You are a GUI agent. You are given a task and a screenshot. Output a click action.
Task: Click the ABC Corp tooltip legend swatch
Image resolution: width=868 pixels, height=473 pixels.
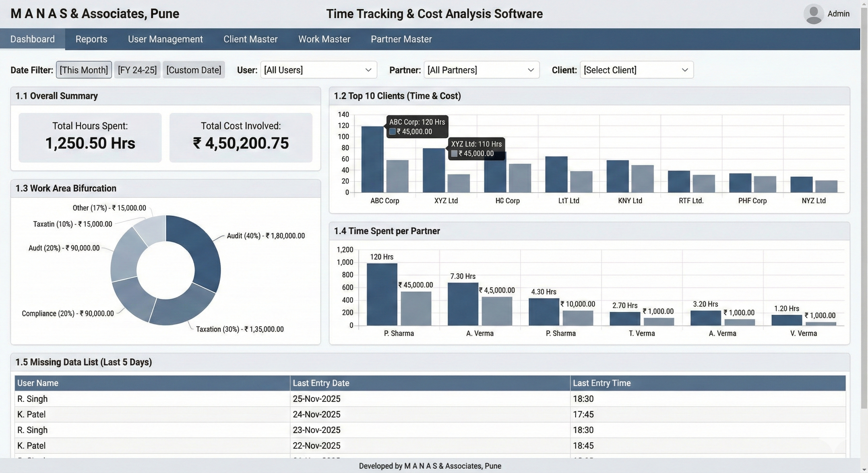[392, 131]
